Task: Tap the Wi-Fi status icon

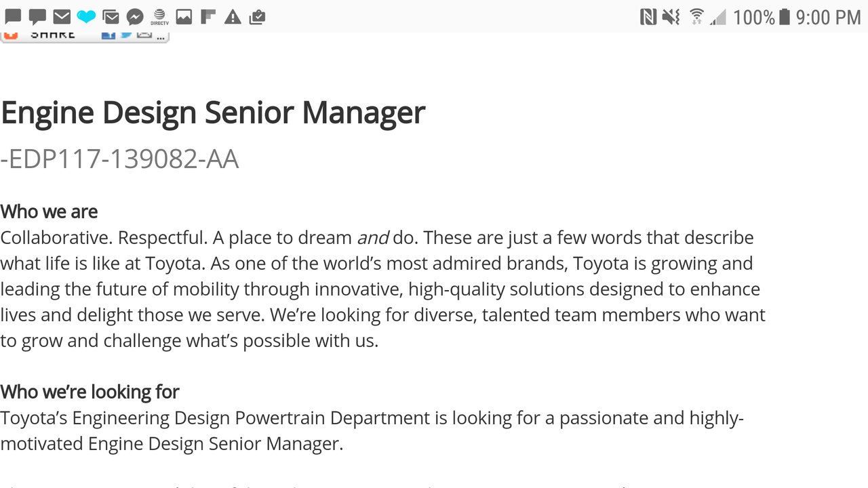Action: [x=696, y=17]
